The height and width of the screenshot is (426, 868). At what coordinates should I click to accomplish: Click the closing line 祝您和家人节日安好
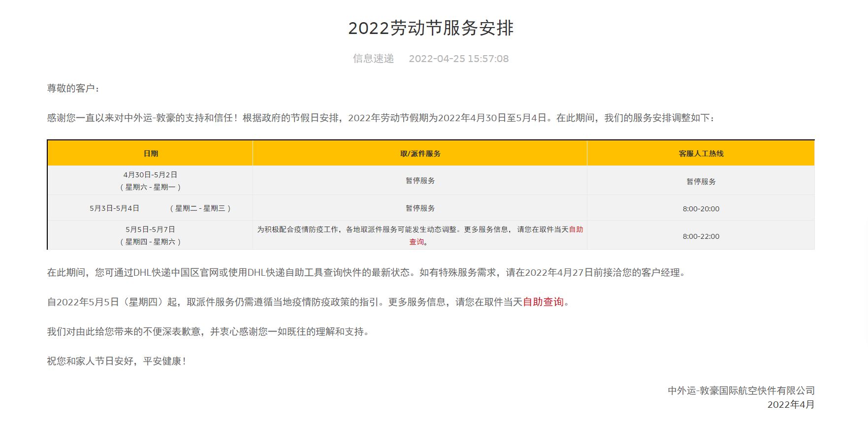117,361
